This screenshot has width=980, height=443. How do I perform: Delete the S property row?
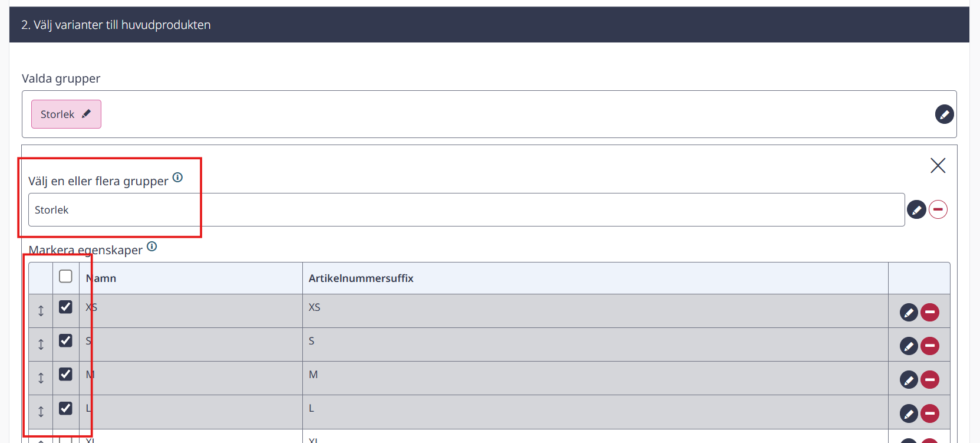(930, 346)
